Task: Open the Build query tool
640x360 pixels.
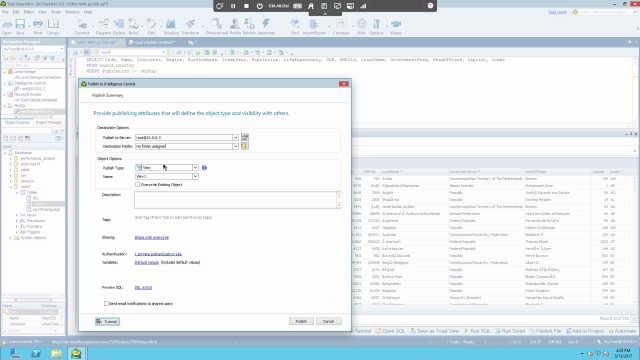Action: coord(133,27)
